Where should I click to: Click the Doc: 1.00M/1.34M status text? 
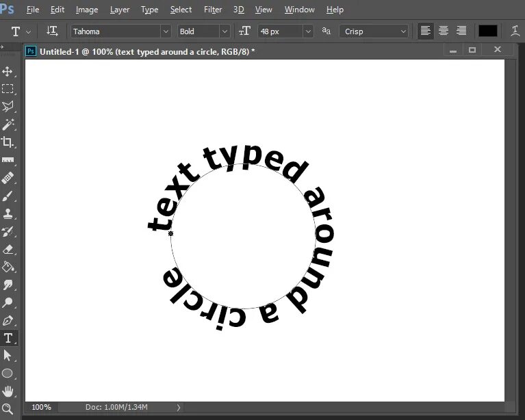tap(116, 407)
